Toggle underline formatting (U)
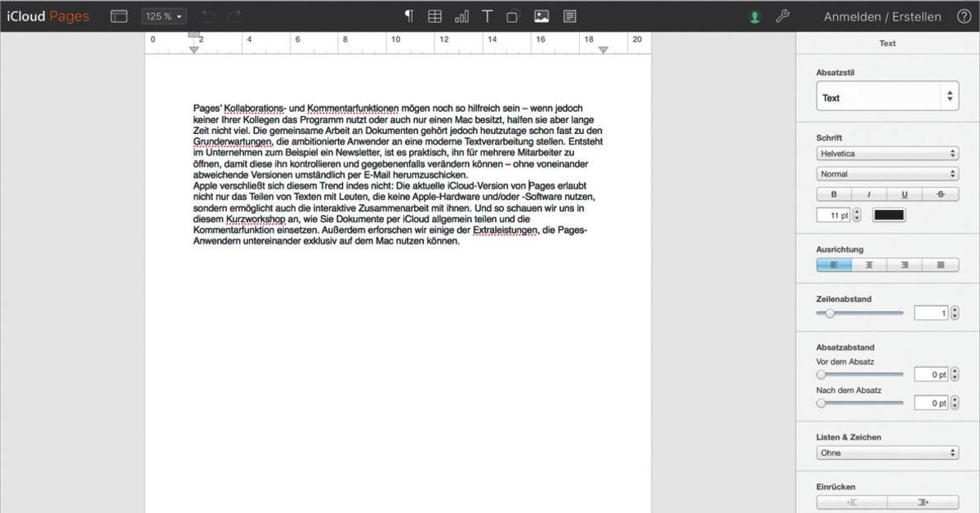Image resolution: width=980 pixels, height=513 pixels. [905, 194]
